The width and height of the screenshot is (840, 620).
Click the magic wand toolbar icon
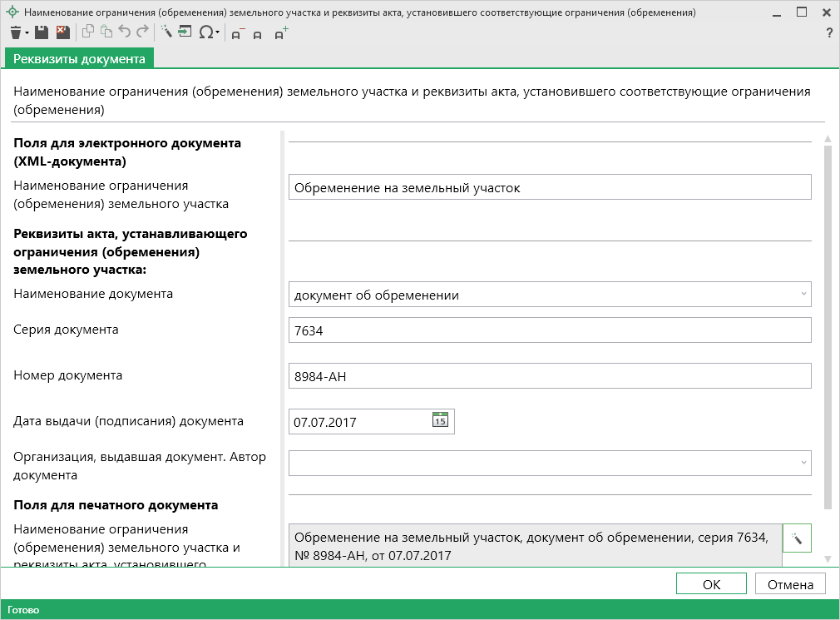[166, 32]
